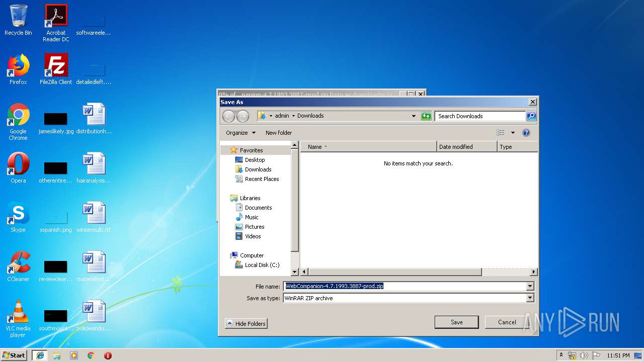The image size is (644, 362).
Task: Click the Save button
Action: 457,322
